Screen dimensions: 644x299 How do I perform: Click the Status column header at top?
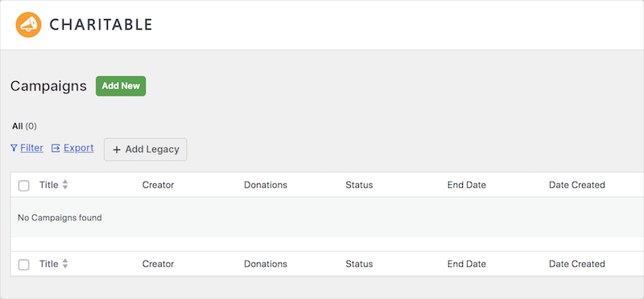[359, 185]
